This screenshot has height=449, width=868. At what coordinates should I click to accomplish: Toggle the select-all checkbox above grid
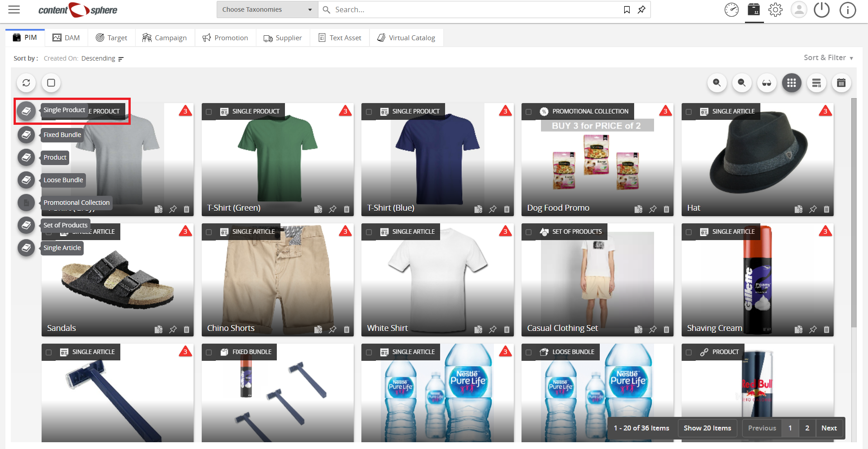51,83
